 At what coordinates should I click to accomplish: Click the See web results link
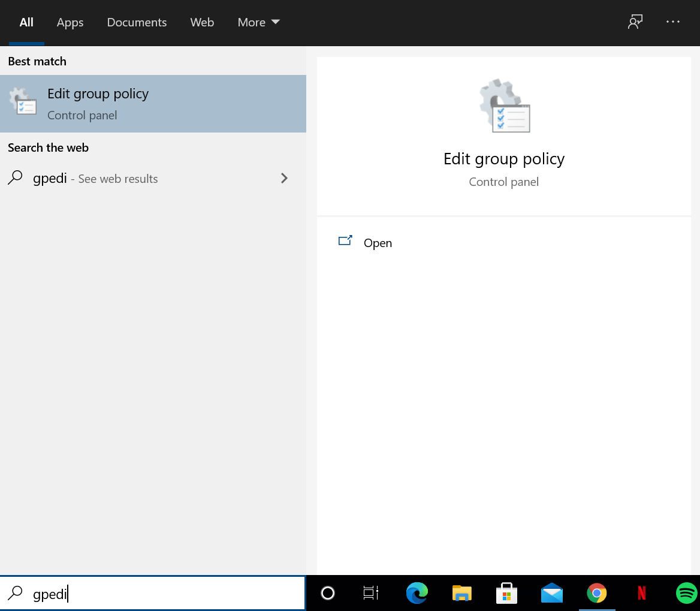(117, 178)
